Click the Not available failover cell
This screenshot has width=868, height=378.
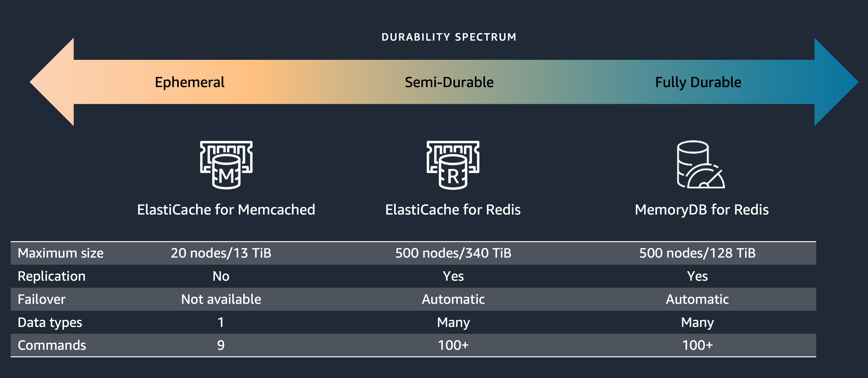point(221,299)
